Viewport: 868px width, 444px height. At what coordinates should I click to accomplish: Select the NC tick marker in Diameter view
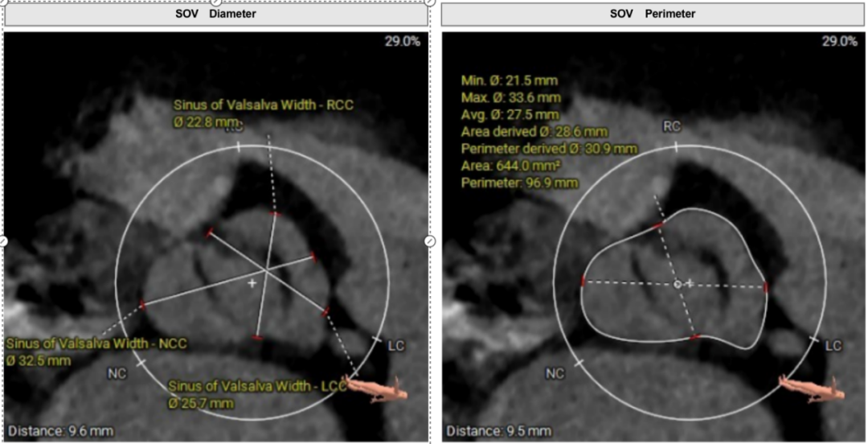coord(141,363)
